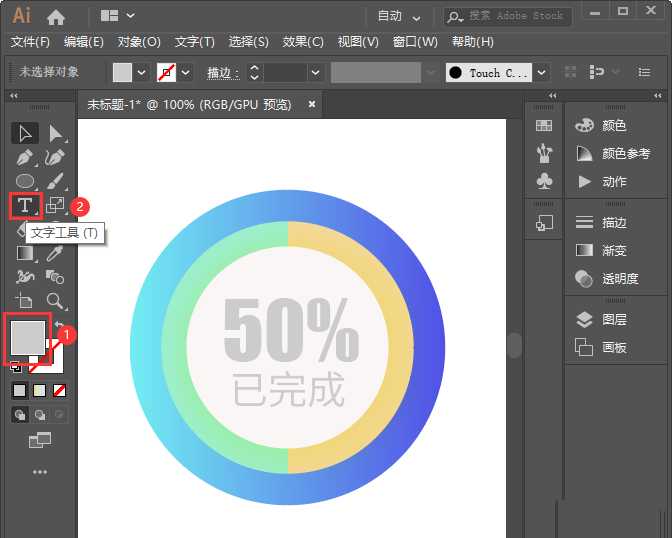Open the 渐变 (Gradient) panel
Image resolution: width=672 pixels, height=538 pixels.
[613, 251]
